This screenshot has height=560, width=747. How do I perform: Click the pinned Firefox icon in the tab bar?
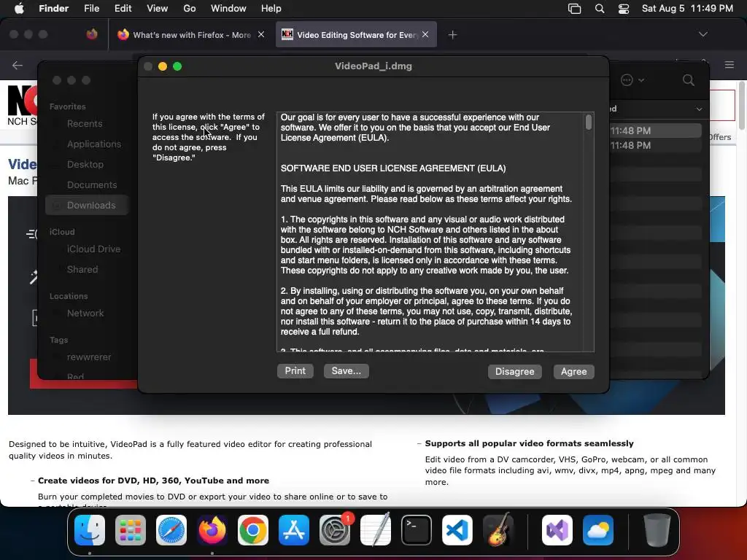coord(92,34)
